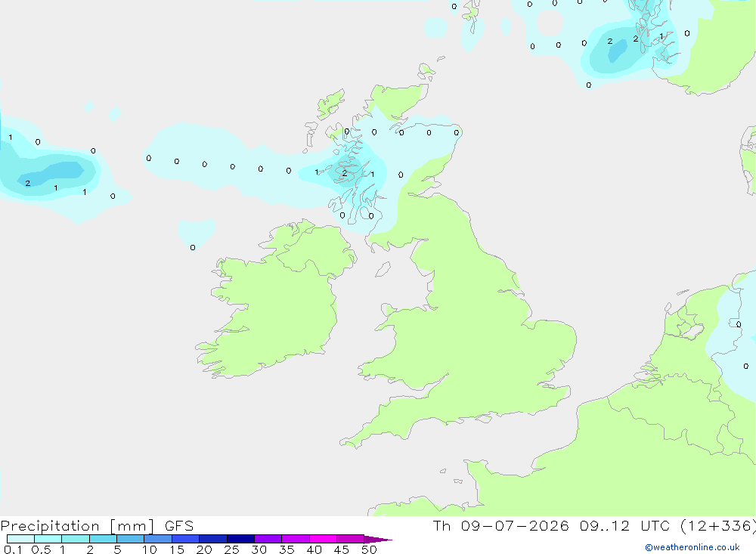756x554 pixels.
Task: Click the '40' legend scale label
Action: [x=314, y=549]
